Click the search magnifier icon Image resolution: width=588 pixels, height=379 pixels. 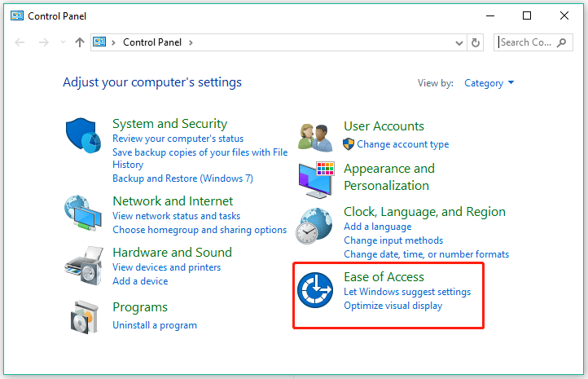561,42
